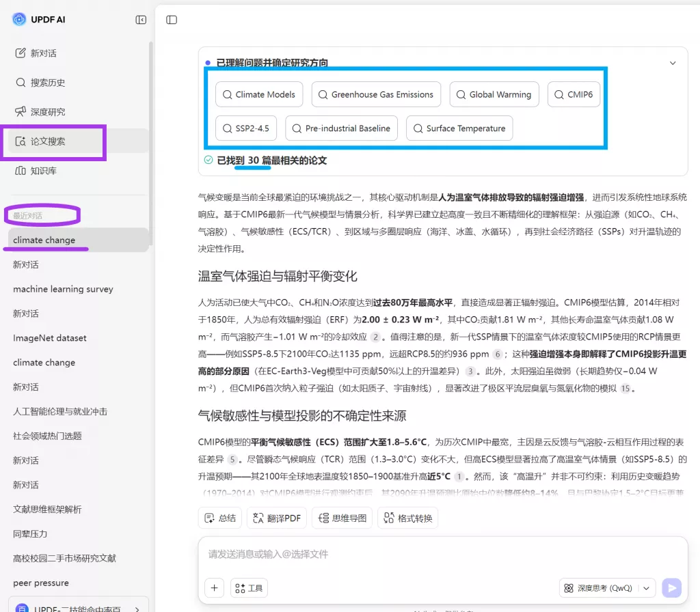The width and height of the screenshot is (700, 612).
Task: Open the 格式转换 format conversion tool
Action: pos(407,518)
